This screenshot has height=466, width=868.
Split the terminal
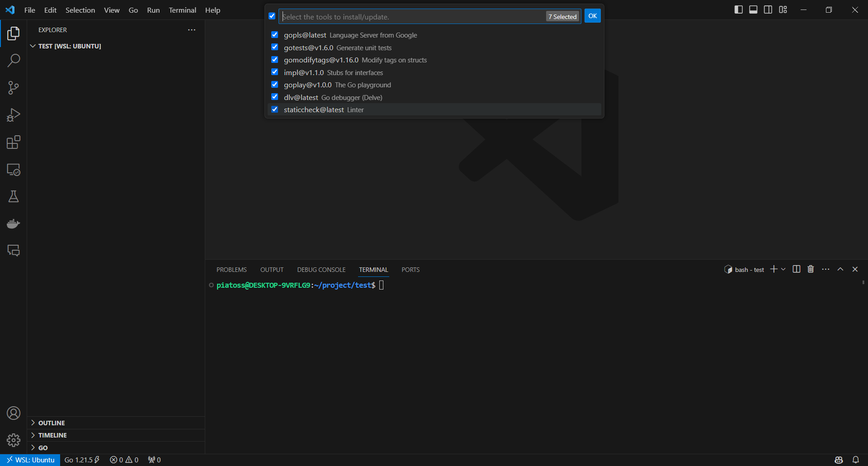797,269
